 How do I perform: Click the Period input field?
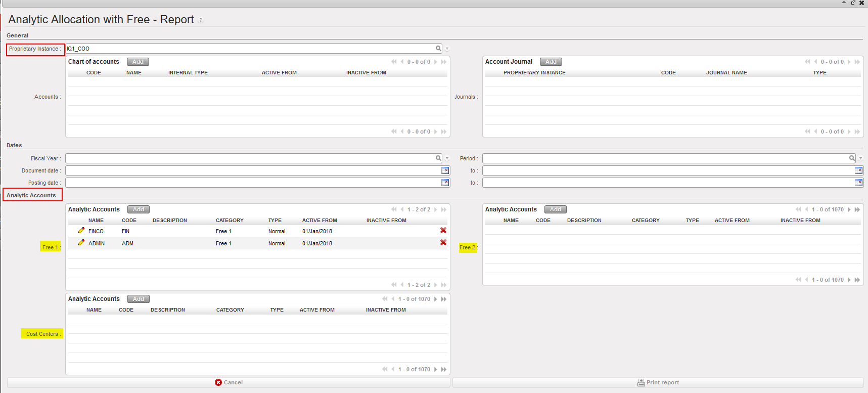665,158
